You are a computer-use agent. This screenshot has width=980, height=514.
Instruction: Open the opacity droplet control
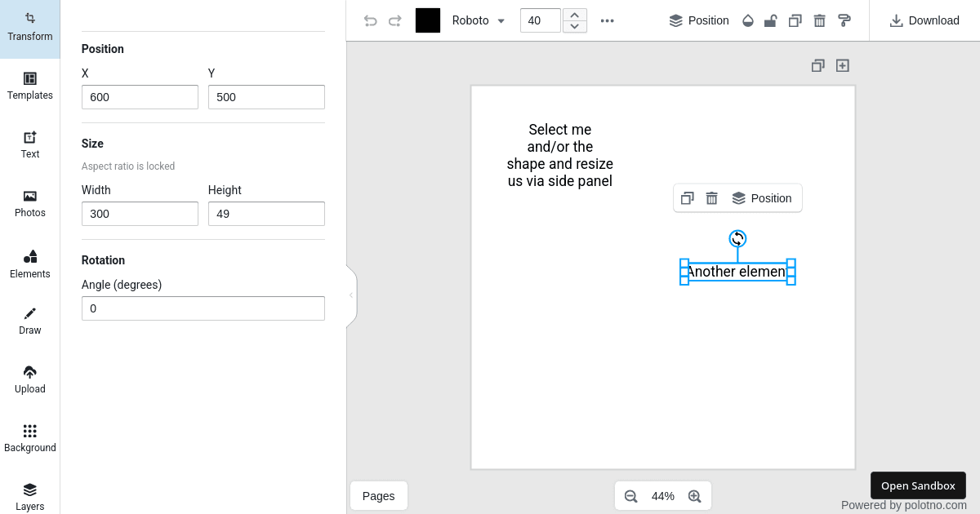748,20
